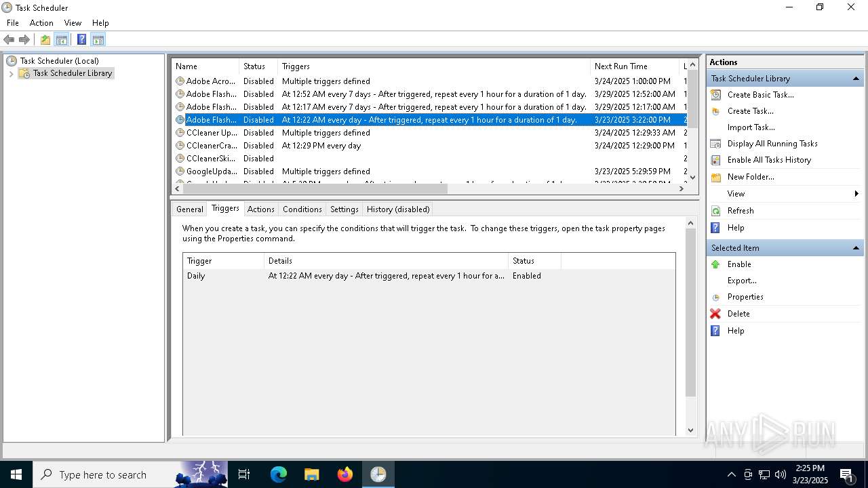Image resolution: width=868 pixels, height=488 pixels.
Task: Click the red Delete X icon
Action: point(715,314)
